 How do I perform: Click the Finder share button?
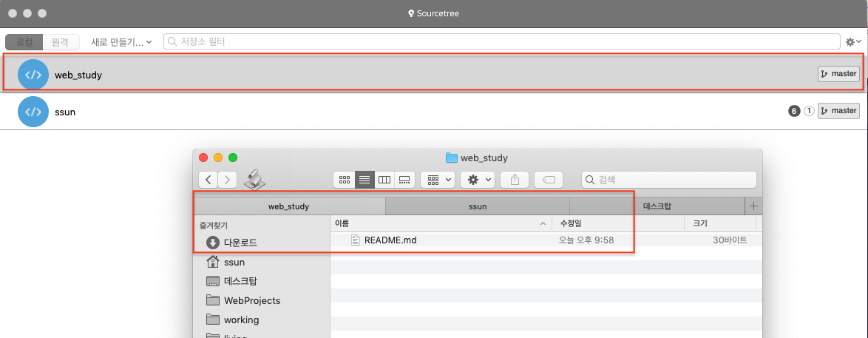coord(515,180)
